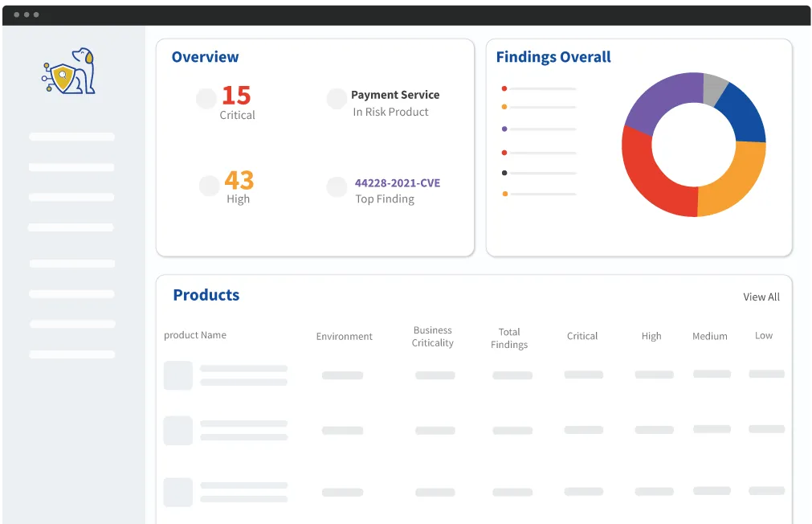
Task: Click the second product row thumbnail icon
Action: click(x=177, y=431)
